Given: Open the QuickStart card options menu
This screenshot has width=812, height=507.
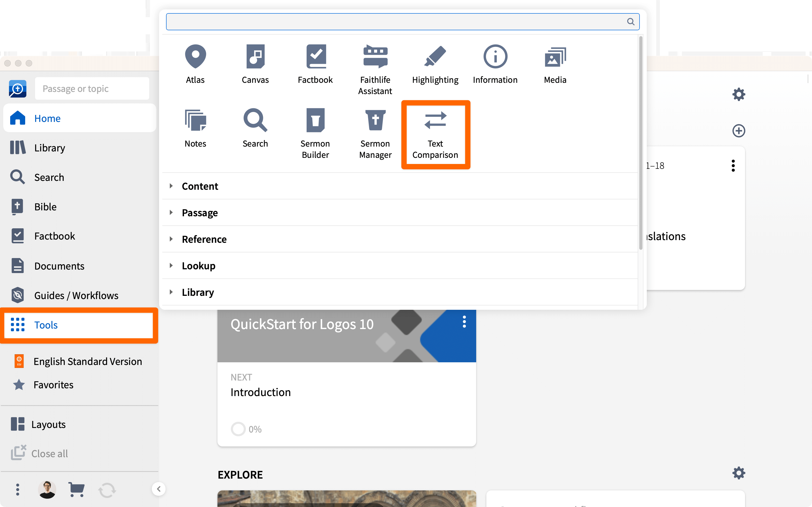Looking at the screenshot, I should pos(464,322).
